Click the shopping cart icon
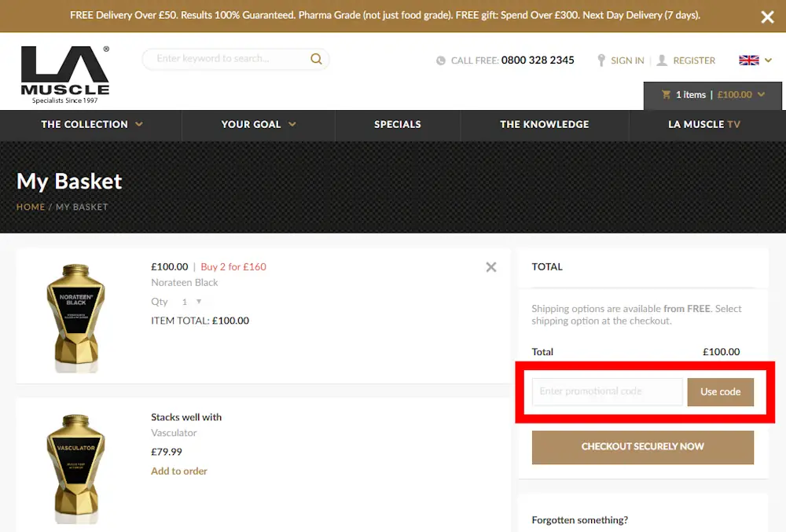This screenshot has width=786, height=532. [666, 94]
